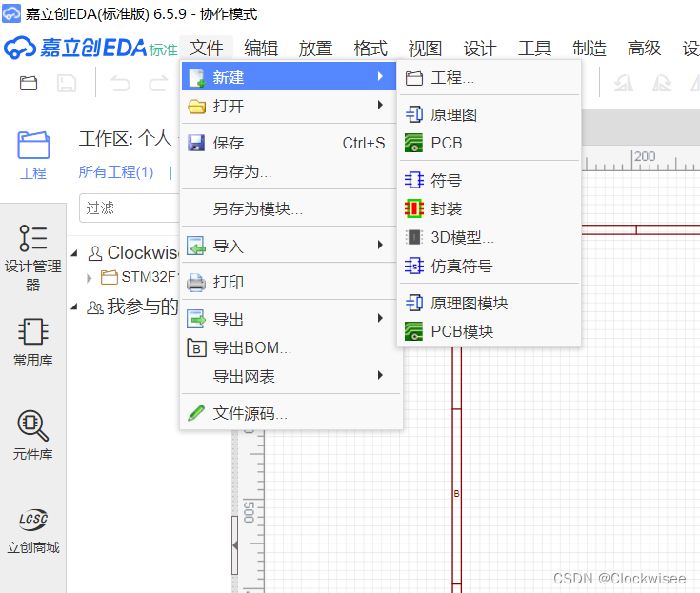700x593 pixels.
Task: Create a new PCB file
Action: point(446,144)
